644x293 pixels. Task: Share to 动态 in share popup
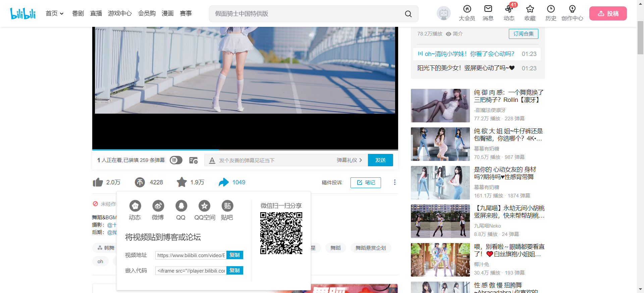click(x=135, y=211)
